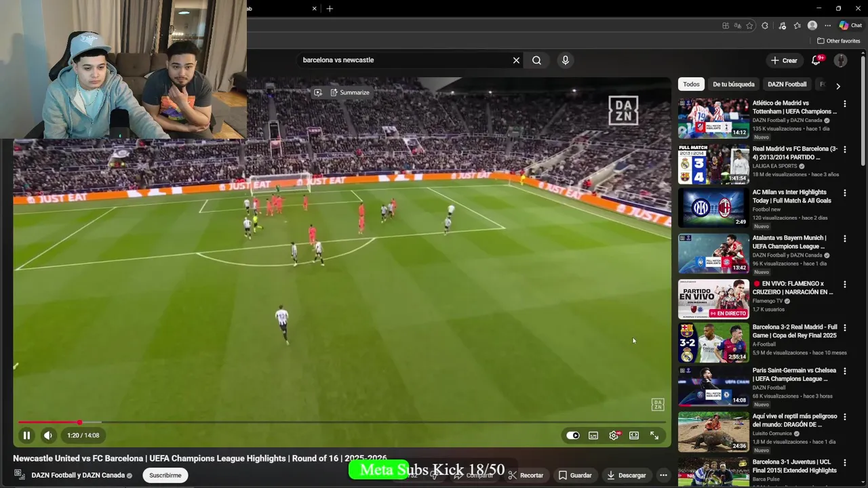Screen dimensions: 868x488
Task: Open the YouTube account avatar menu
Action: 840,60
